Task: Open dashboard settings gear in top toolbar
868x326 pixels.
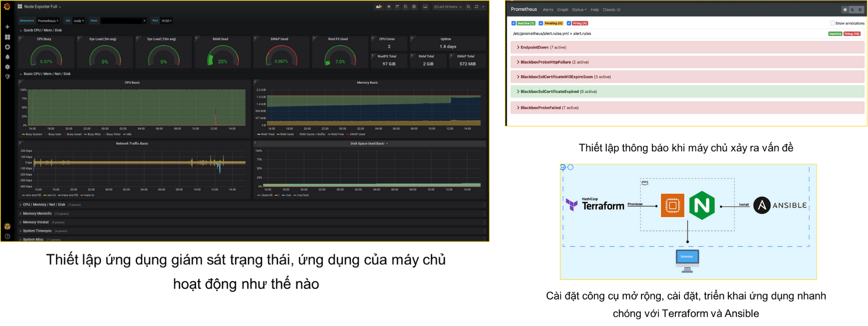Action: click(x=414, y=7)
